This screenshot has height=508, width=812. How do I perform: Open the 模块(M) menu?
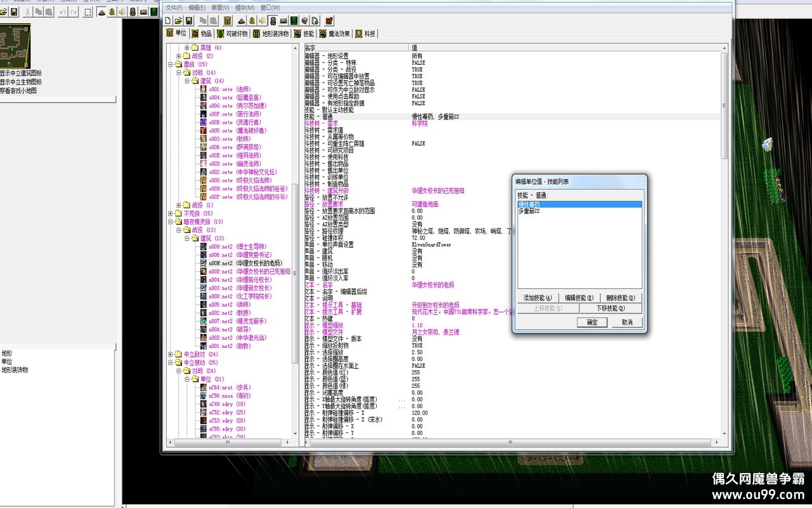[244, 8]
